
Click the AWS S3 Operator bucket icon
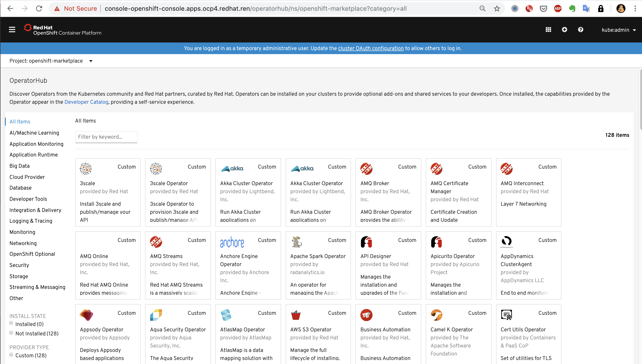point(296,315)
